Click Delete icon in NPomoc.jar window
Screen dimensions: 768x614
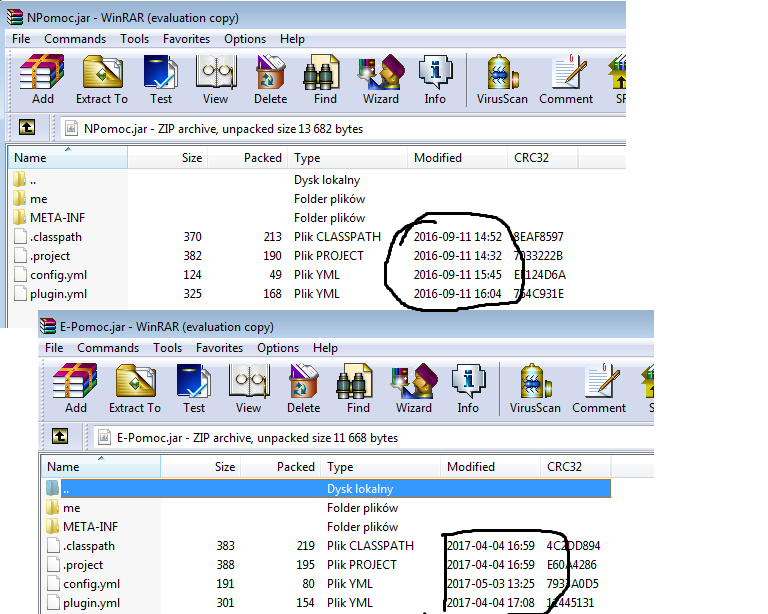[270, 80]
